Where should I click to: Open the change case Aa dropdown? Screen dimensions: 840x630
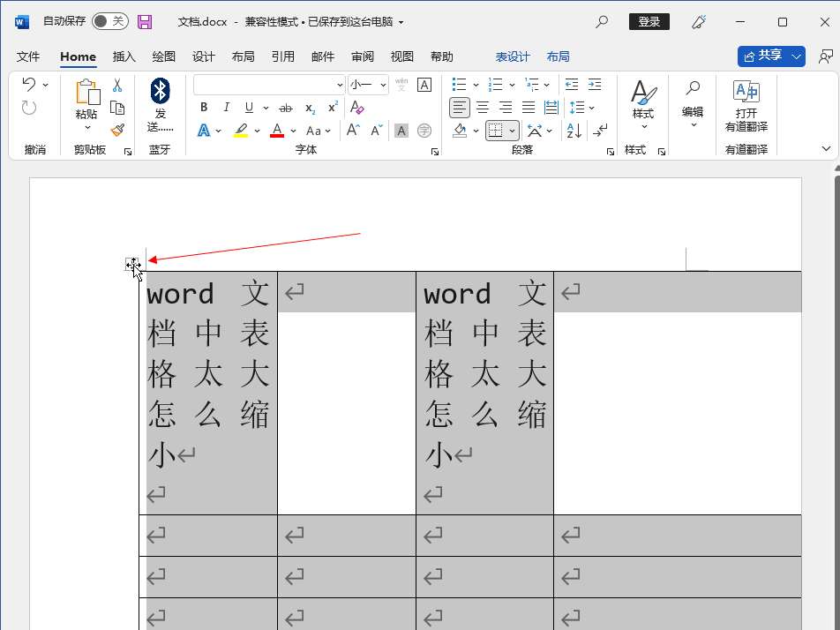(x=319, y=131)
